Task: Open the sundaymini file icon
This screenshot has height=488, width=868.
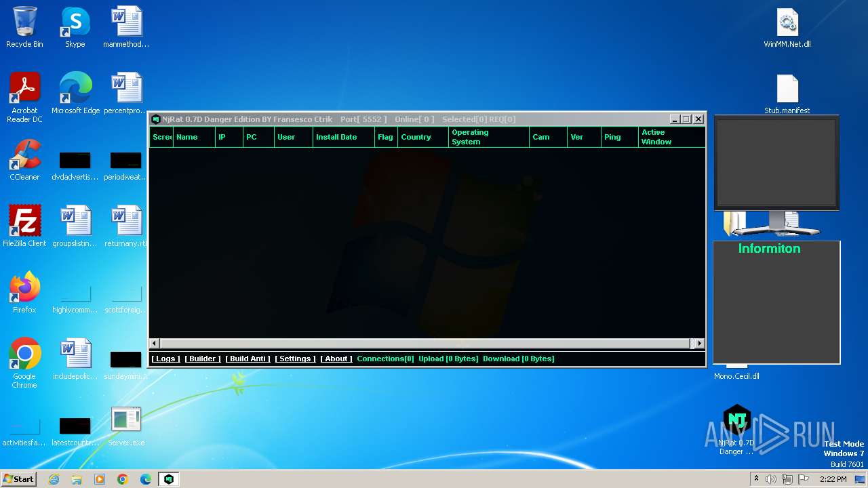Action: [x=126, y=366]
